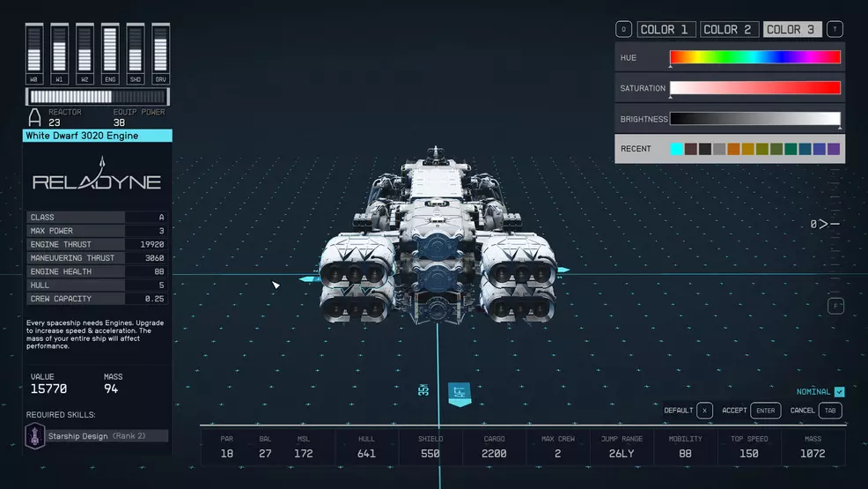This screenshot has height=489, width=868.
Task: Pick the blue-violet recent color swatch
Action: 820,148
